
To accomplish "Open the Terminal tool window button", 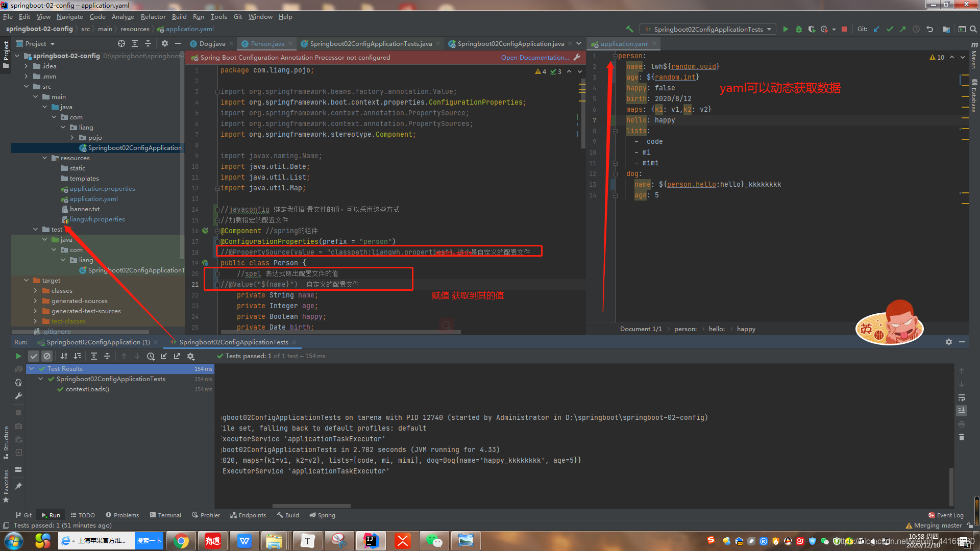I will click(165, 515).
